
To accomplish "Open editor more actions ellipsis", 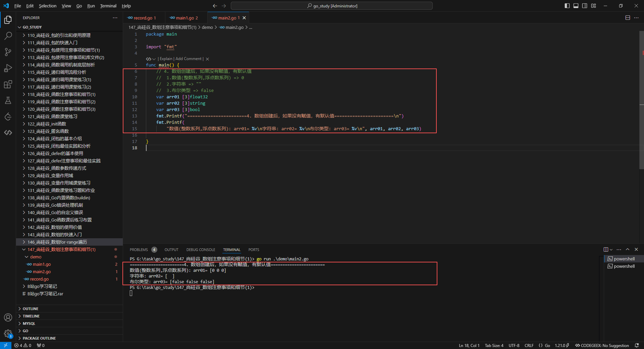I will click(x=636, y=18).
